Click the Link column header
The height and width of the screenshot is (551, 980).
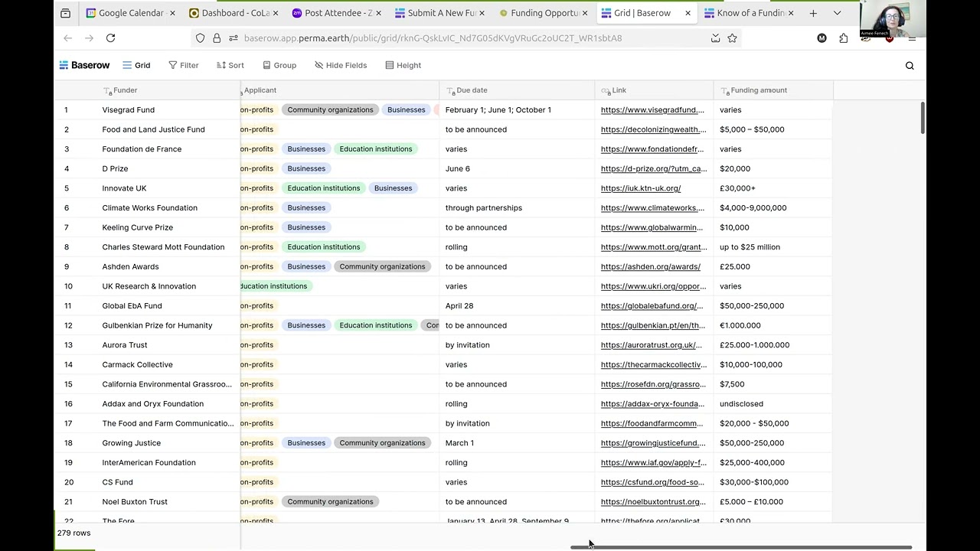click(x=654, y=90)
